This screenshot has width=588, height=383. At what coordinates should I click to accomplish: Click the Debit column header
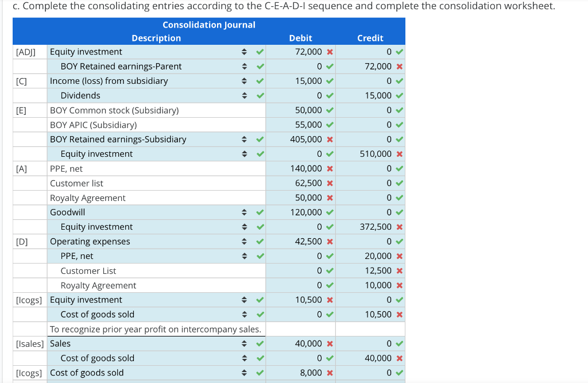(x=301, y=38)
